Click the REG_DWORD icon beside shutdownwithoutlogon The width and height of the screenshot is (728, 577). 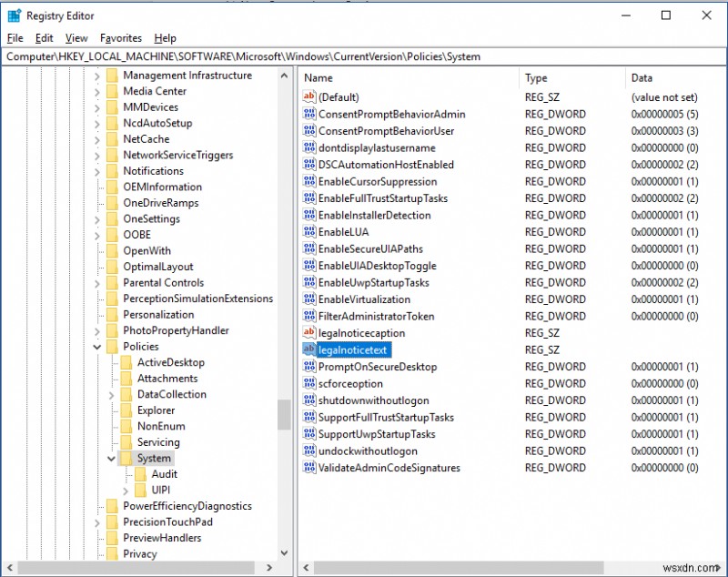(x=309, y=400)
